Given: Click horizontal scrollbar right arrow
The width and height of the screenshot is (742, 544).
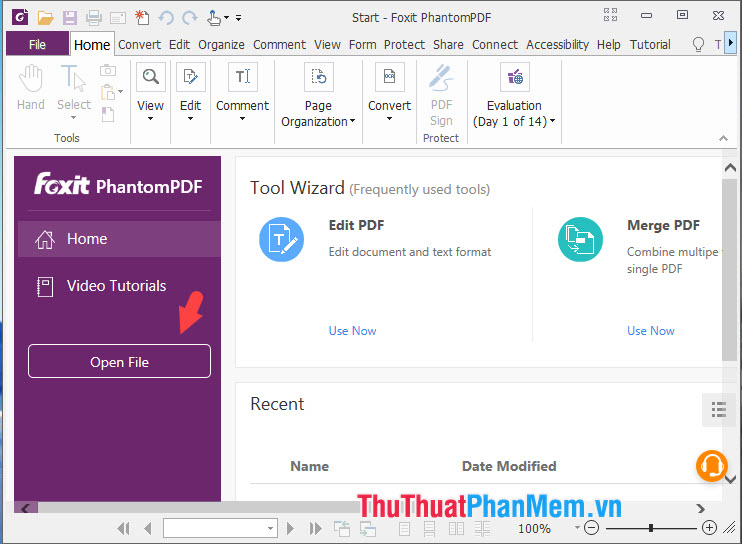Looking at the screenshot, I should [701, 509].
